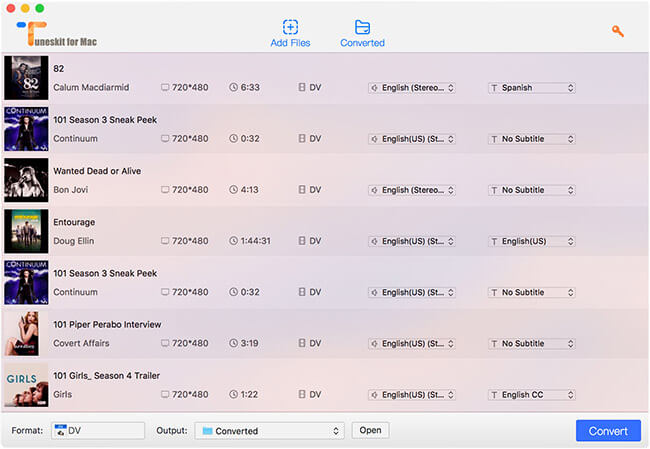Click the artist "Calum Macdiarmid"

point(91,87)
